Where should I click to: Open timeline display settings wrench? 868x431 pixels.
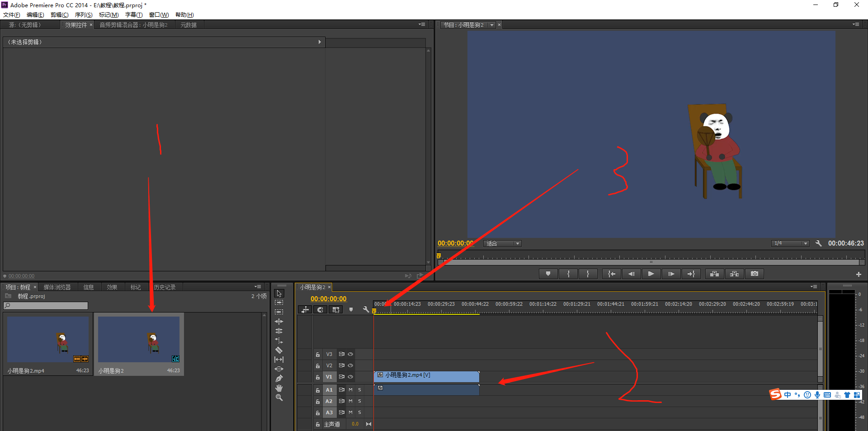[366, 310]
